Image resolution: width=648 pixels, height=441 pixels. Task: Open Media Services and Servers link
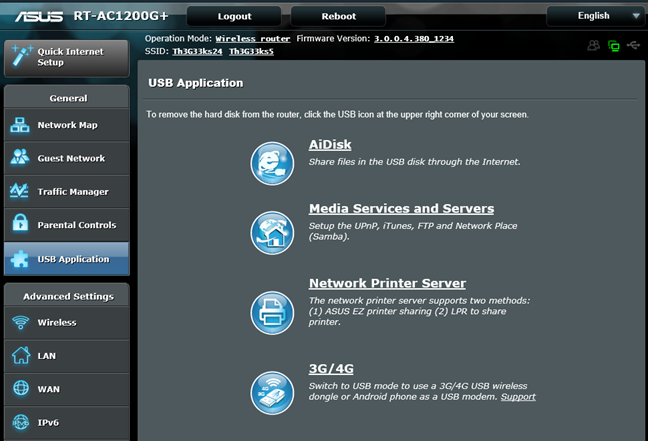coord(401,209)
